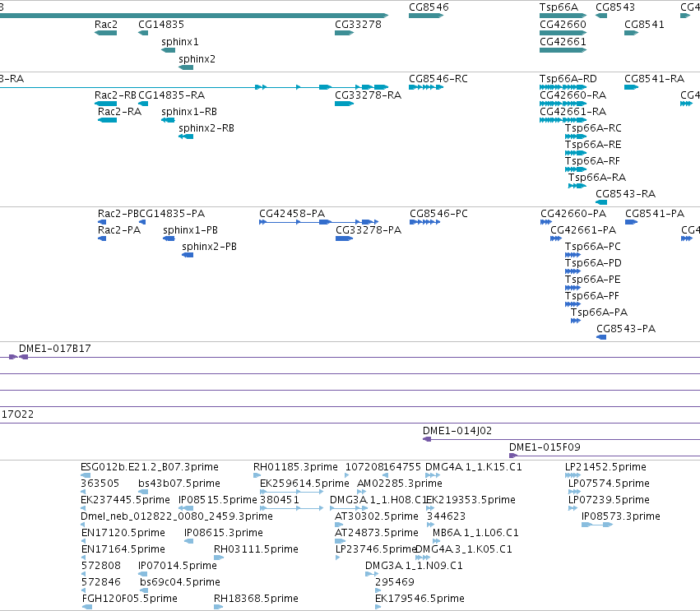700x611 pixels.
Task: Click EST ESG012b.E21.2_B07.3prime
Action: [x=86, y=475]
